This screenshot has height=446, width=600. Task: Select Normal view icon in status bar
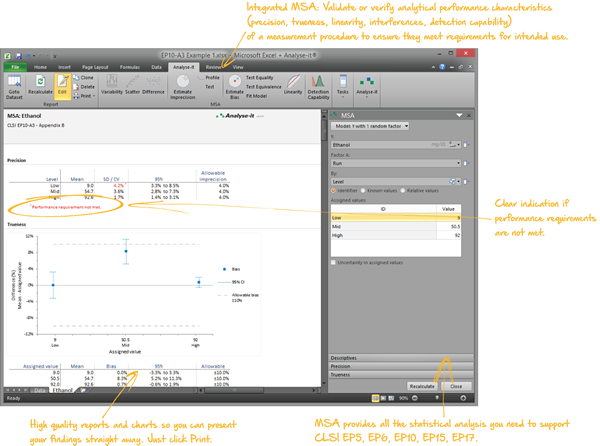tap(375, 398)
